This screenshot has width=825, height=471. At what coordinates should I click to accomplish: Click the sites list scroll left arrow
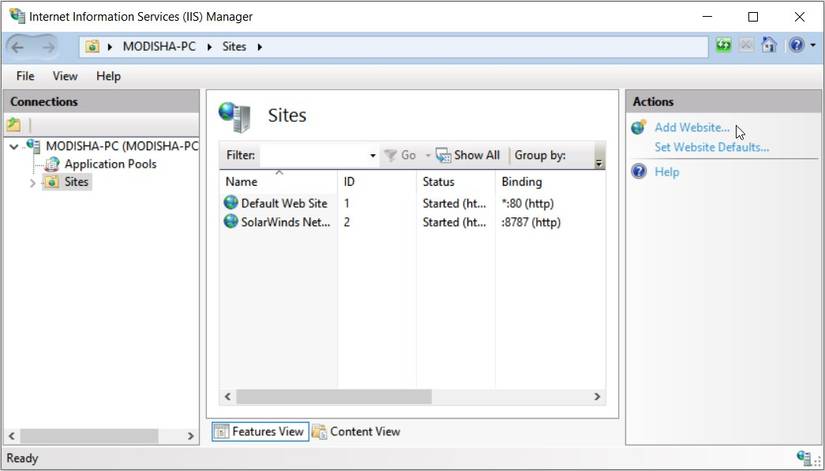point(228,397)
